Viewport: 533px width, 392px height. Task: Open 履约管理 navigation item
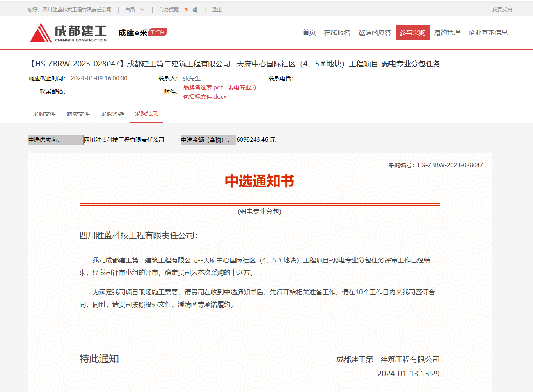click(x=447, y=32)
